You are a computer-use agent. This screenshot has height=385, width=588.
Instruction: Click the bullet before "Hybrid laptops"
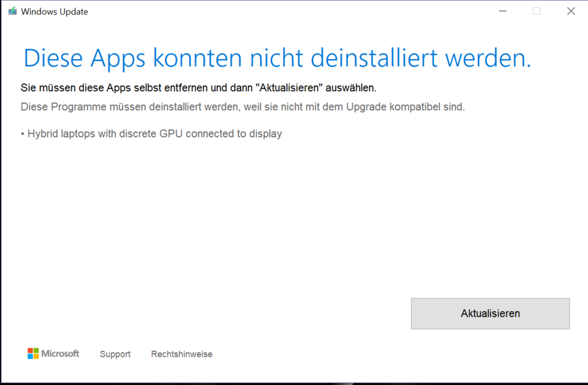[x=22, y=134]
